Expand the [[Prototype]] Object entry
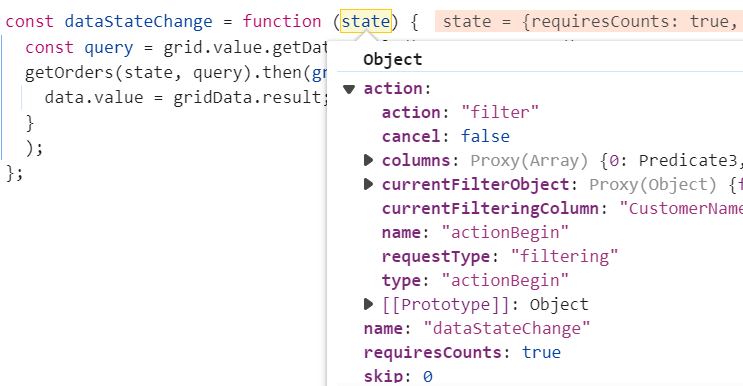 tap(368, 304)
